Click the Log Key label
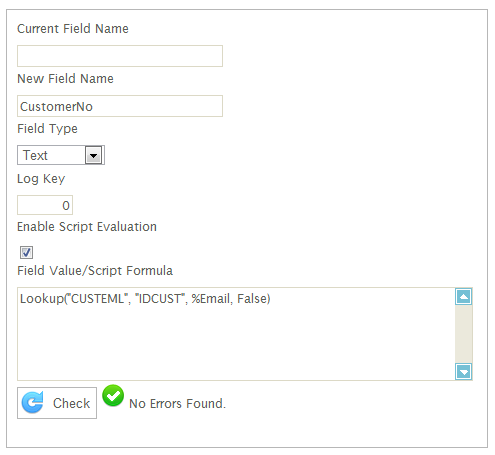This screenshot has width=495, height=455. tap(41, 179)
